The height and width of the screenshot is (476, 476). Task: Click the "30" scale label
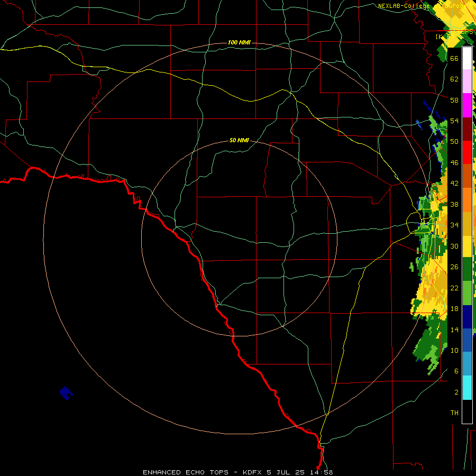(x=454, y=246)
